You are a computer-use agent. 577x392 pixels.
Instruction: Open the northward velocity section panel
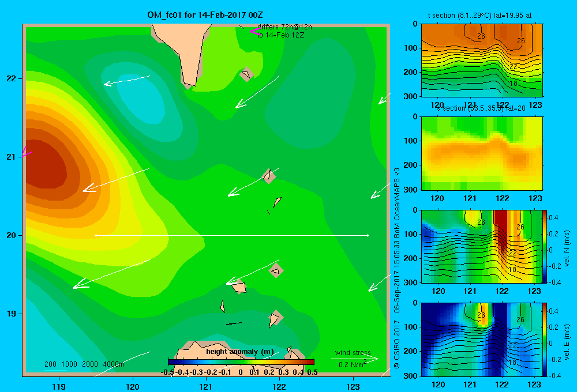482,246
